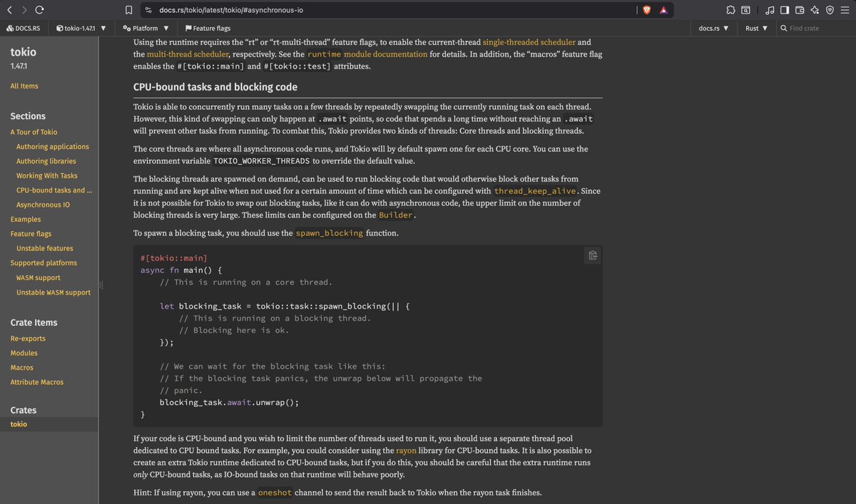This screenshot has height=504, width=856.
Task: Go to Feature flags sidebar section link
Action: click(x=31, y=234)
